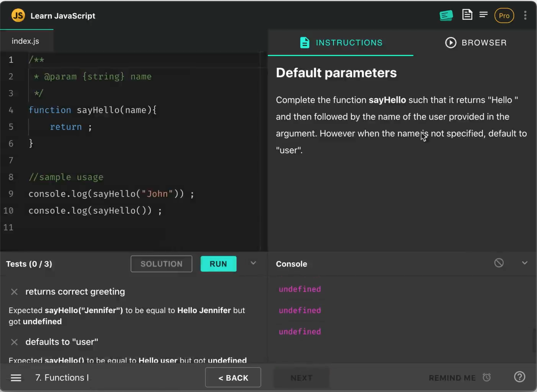537x392 pixels.
Task: Open the index.js file tab
Action: pos(25,41)
